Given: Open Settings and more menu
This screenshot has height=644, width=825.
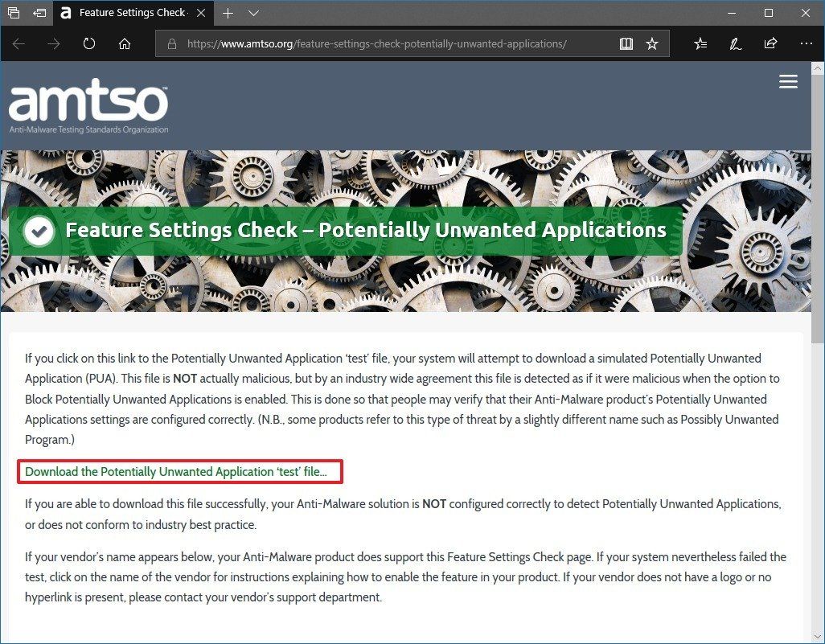Looking at the screenshot, I should [x=807, y=43].
